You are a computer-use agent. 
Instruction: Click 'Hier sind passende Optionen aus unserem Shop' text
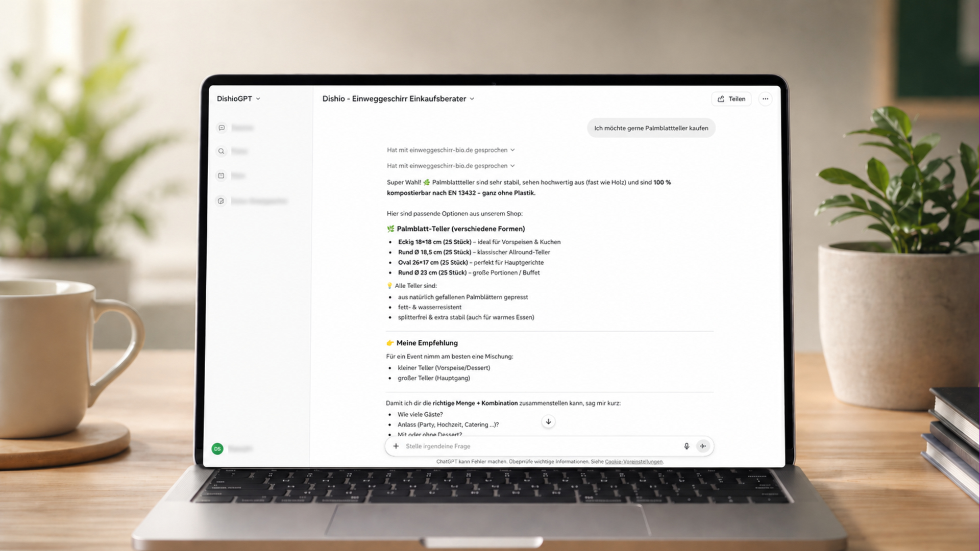[455, 214]
